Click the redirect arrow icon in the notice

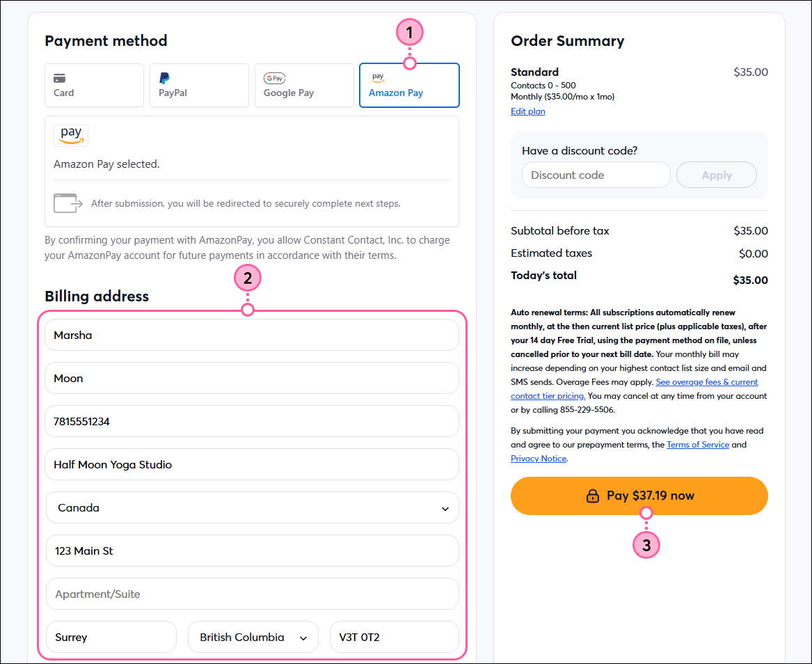67,203
